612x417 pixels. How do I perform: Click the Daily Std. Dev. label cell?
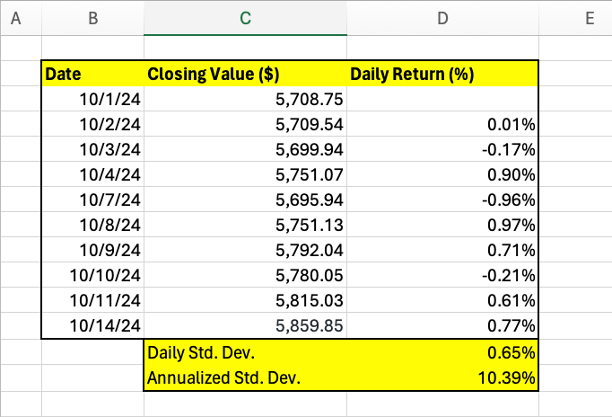[245, 353]
